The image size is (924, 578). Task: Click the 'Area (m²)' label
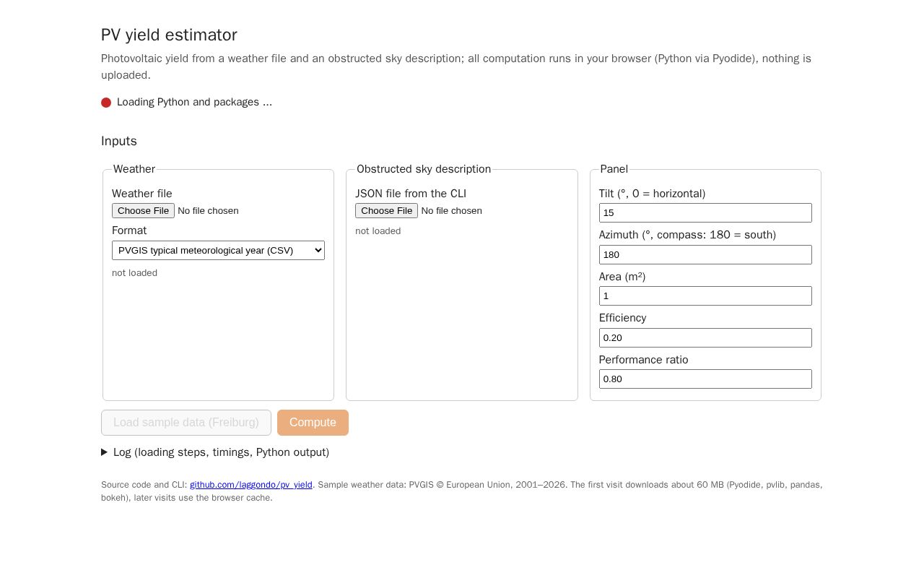pyautogui.click(x=622, y=277)
